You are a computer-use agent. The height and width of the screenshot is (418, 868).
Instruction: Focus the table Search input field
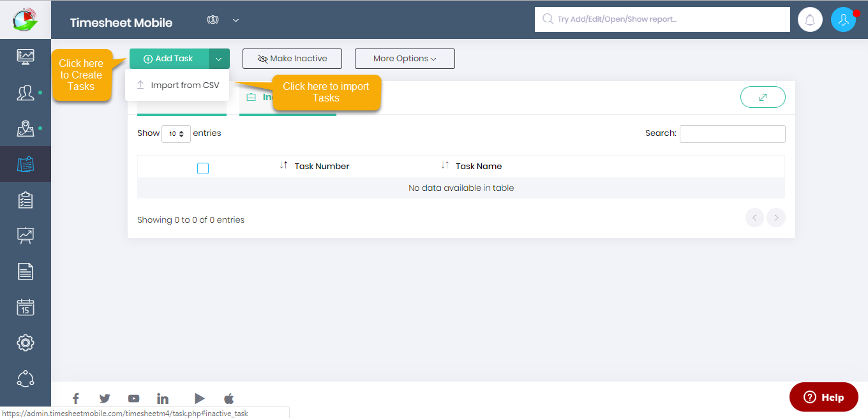(x=733, y=134)
